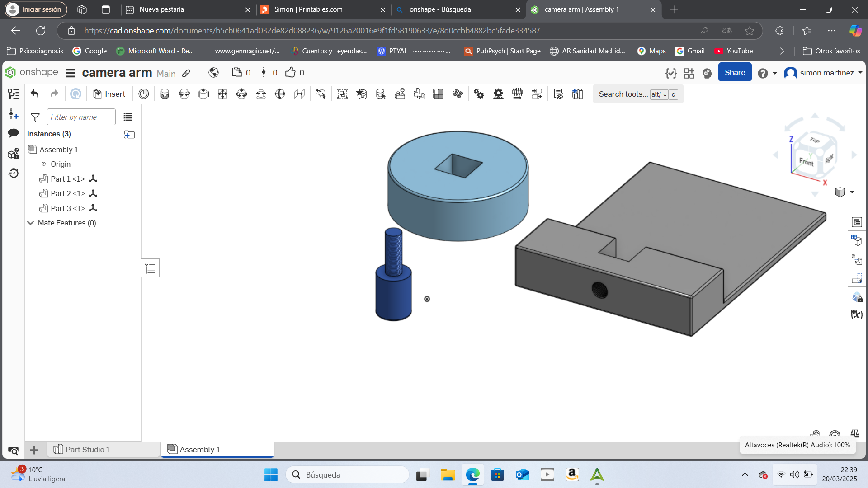
Task: Click the blue Share button
Action: [735, 72]
